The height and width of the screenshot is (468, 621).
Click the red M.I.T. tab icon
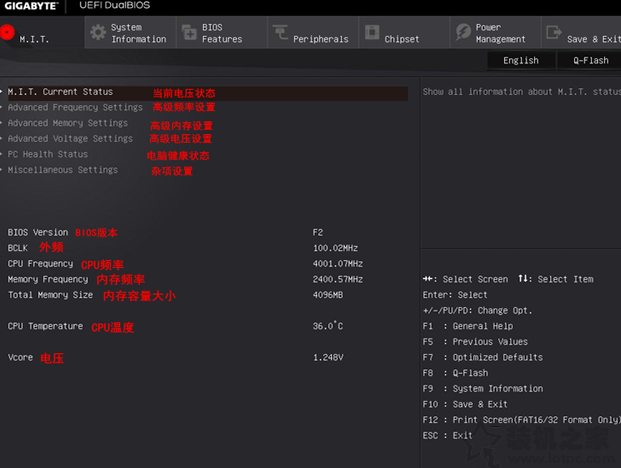pos(8,33)
